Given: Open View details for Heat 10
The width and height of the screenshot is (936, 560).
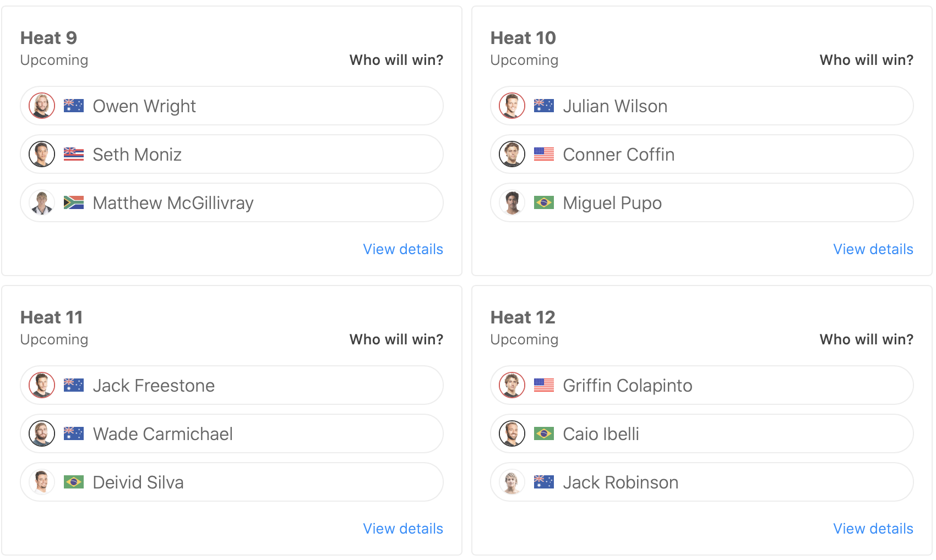Looking at the screenshot, I should [873, 249].
